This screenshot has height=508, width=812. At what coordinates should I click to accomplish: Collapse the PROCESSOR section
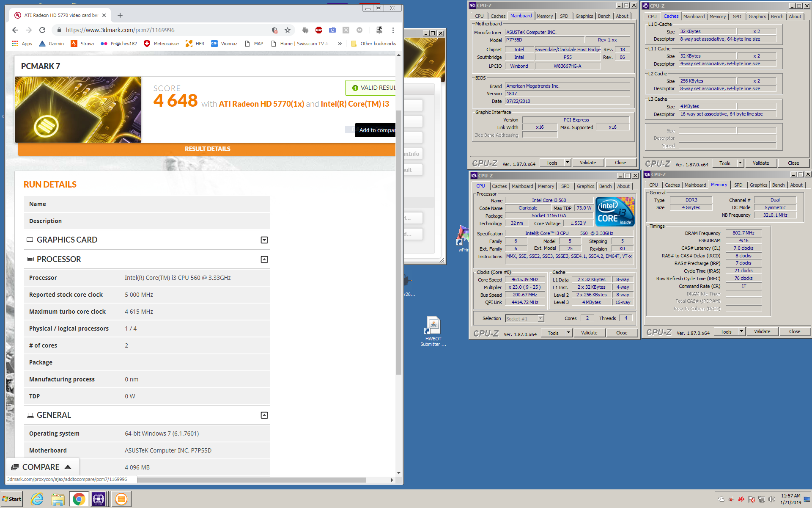tap(264, 260)
